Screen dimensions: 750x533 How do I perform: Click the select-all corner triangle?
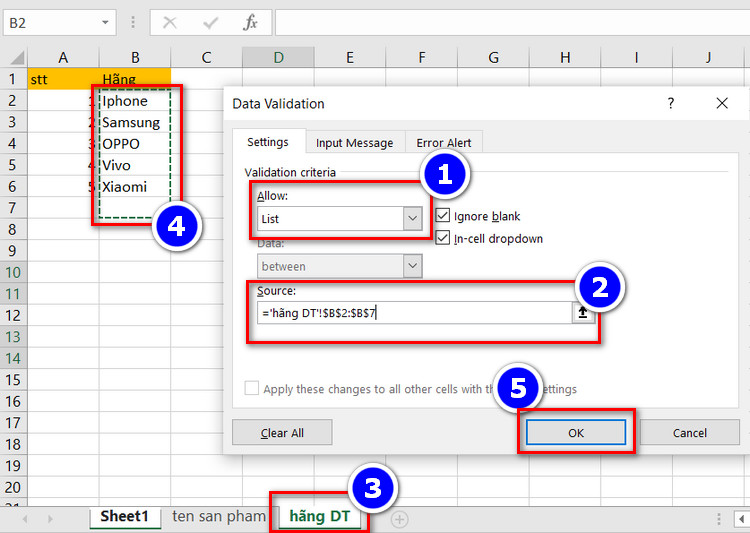point(17,58)
